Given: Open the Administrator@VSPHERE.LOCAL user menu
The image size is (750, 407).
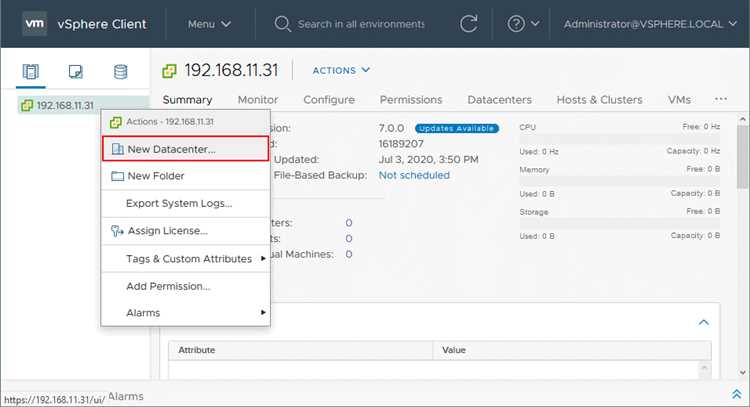Looking at the screenshot, I should point(650,24).
